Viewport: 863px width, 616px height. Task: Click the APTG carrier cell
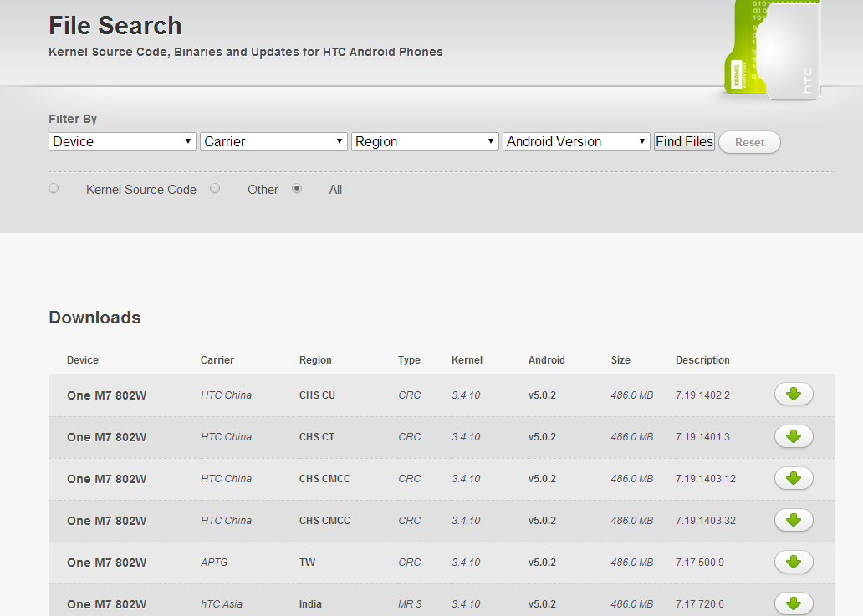(214, 563)
